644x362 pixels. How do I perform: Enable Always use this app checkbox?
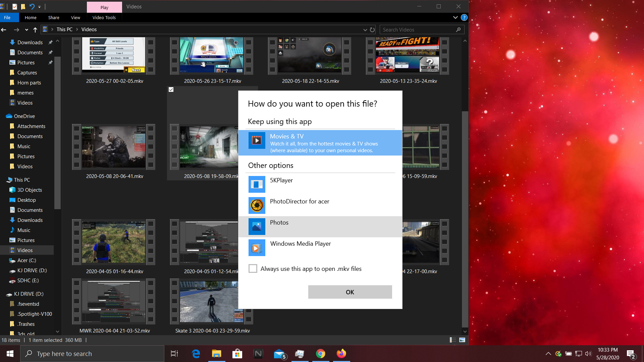pyautogui.click(x=253, y=268)
